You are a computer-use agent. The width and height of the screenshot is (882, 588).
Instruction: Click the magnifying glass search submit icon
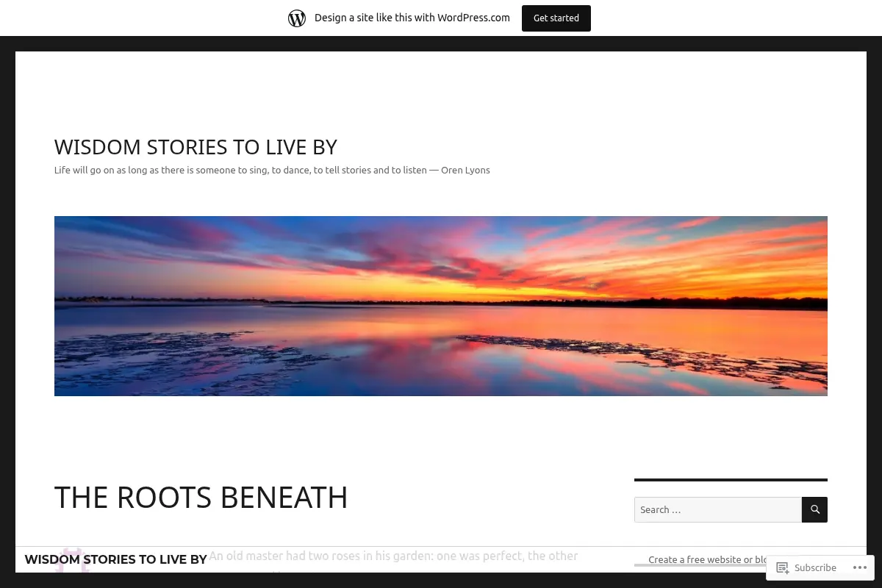814,509
